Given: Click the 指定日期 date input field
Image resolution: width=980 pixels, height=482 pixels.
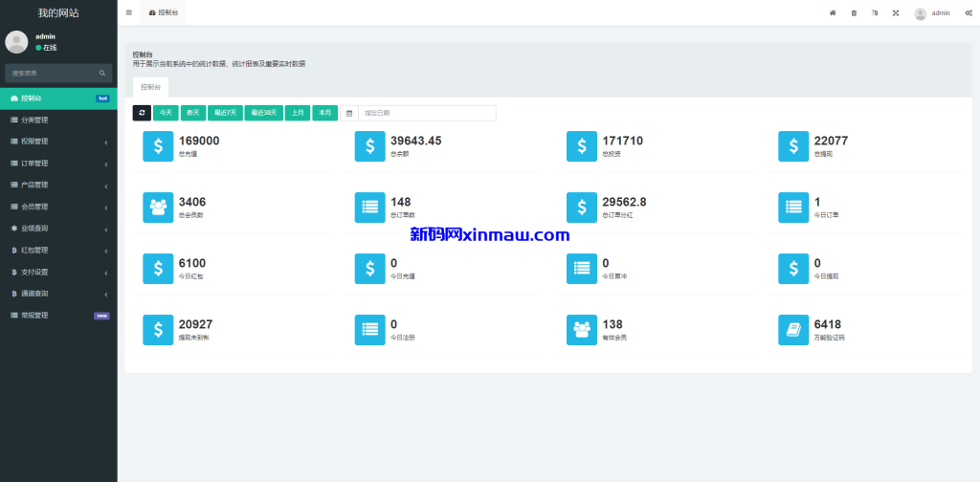Looking at the screenshot, I should [x=427, y=113].
